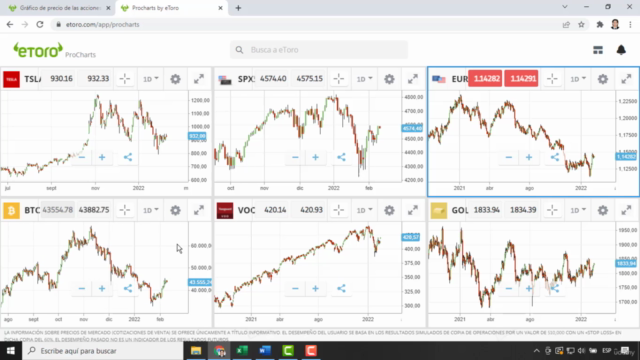Expand the BTC chart to fullscreen
This screenshot has height=360, width=640.
[x=199, y=210]
